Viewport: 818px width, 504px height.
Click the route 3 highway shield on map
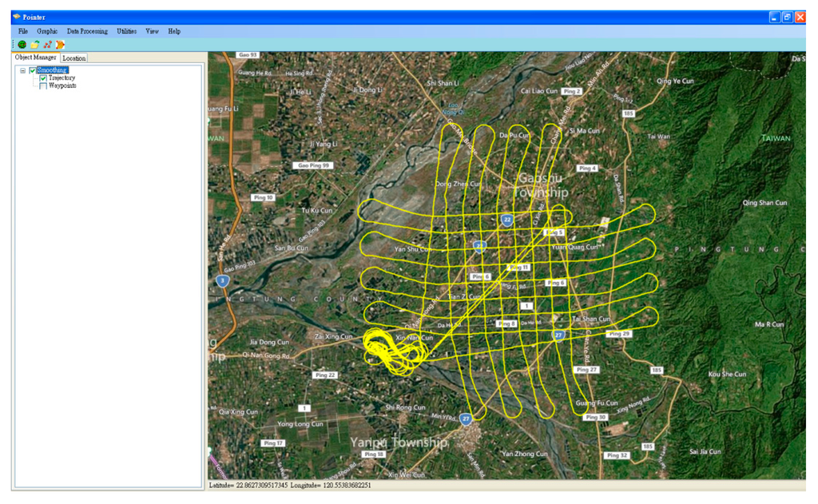click(222, 281)
